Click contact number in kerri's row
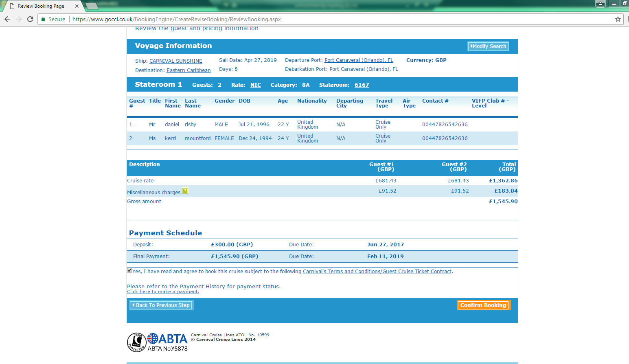The width and height of the screenshot is (629, 364). pyautogui.click(x=445, y=138)
